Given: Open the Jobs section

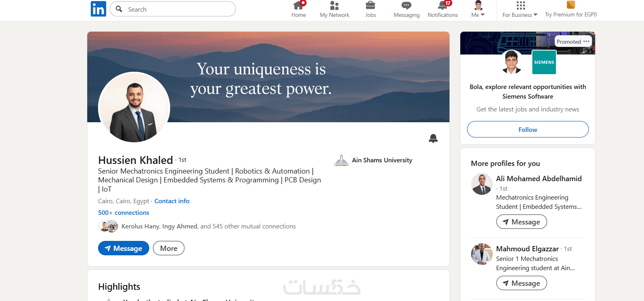Looking at the screenshot, I should tap(371, 10).
